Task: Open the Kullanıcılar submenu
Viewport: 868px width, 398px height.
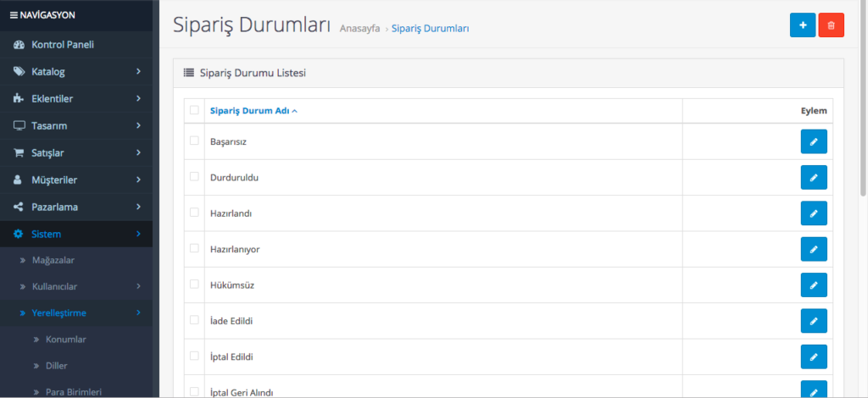Action: (x=76, y=286)
